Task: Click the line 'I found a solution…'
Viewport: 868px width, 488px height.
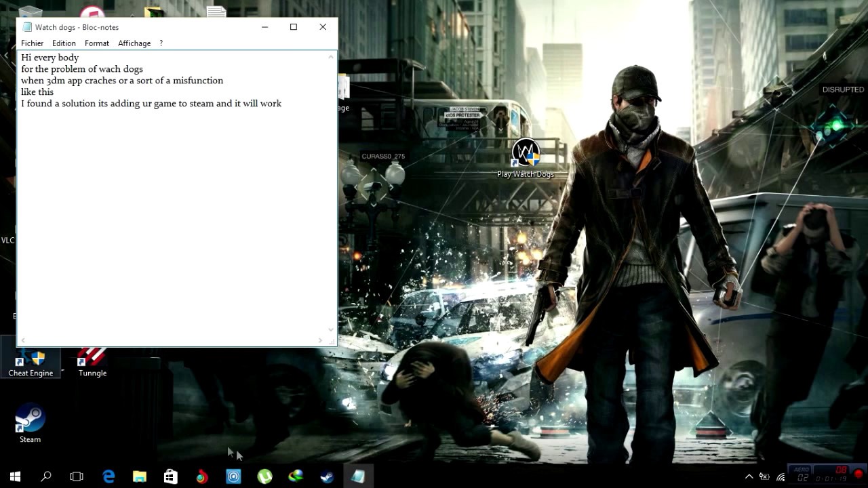Action: click(x=151, y=103)
